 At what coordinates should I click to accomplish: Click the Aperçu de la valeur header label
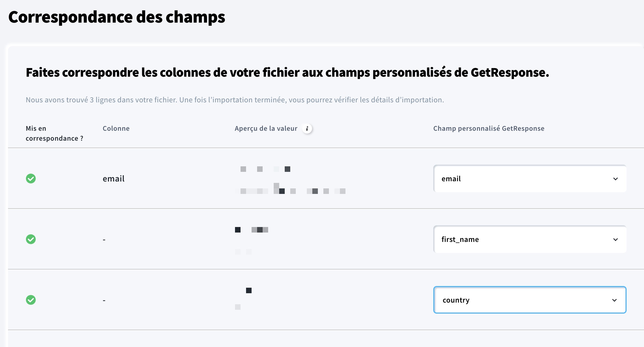(266, 129)
